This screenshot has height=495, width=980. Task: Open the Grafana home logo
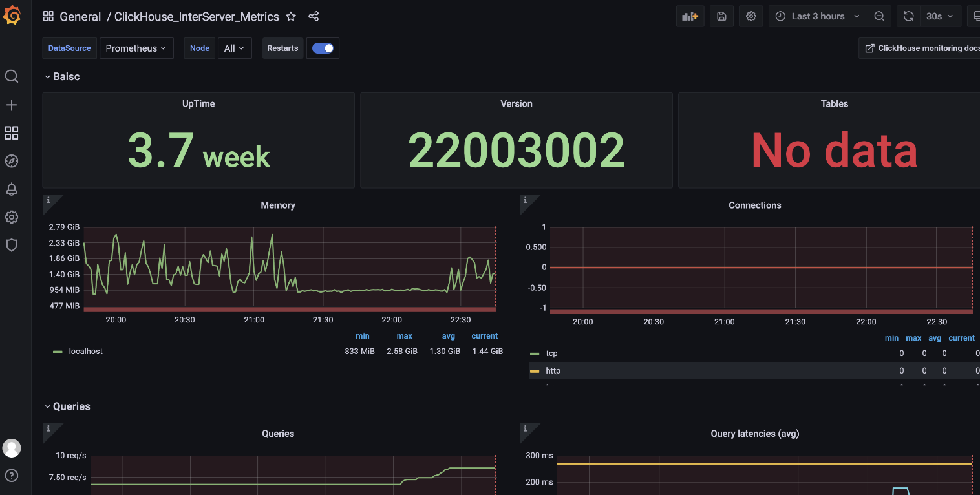click(x=12, y=16)
